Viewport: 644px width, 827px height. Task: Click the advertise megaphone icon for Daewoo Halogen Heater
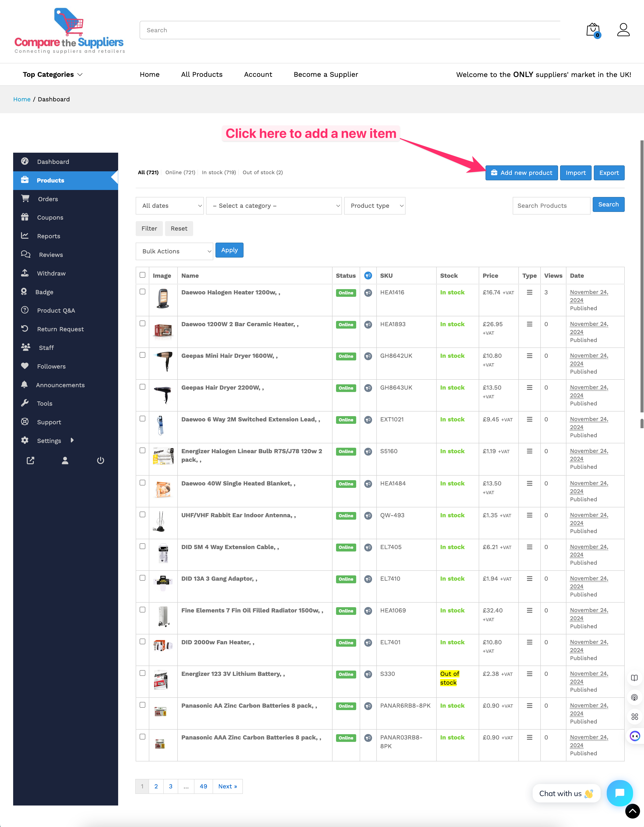(x=368, y=293)
